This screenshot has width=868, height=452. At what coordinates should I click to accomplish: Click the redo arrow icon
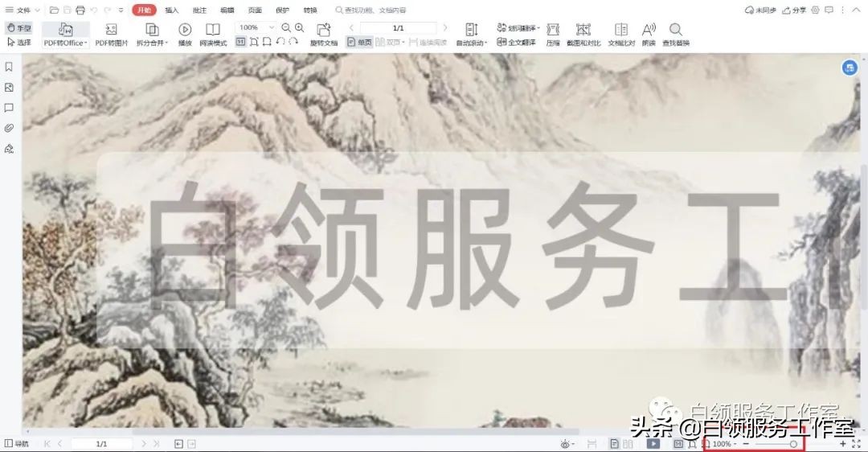[108, 10]
